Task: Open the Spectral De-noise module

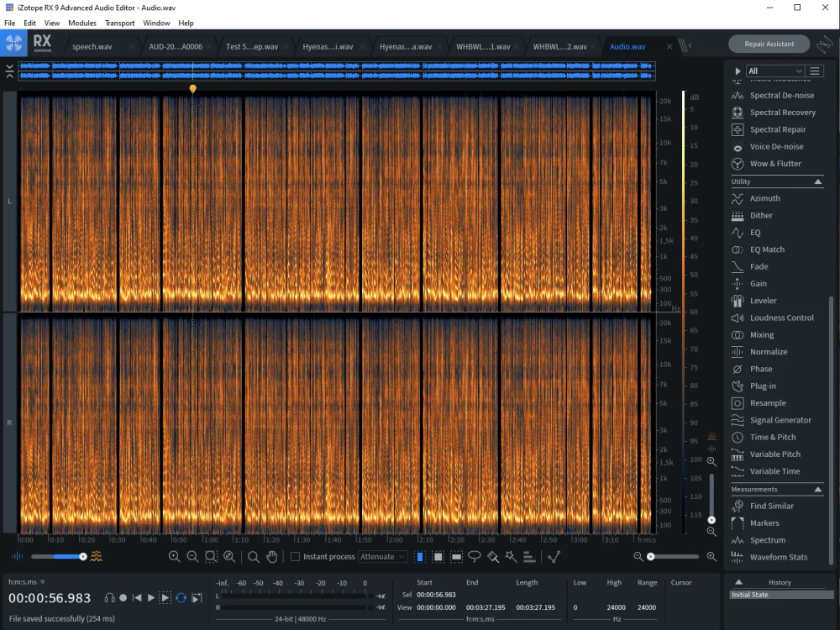Action: (774, 96)
